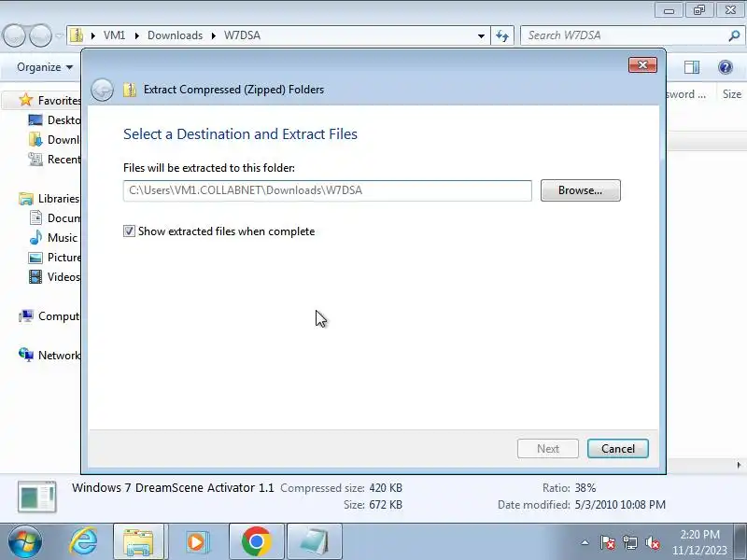Open the Organize menu in Explorer

tap(45, 67)
